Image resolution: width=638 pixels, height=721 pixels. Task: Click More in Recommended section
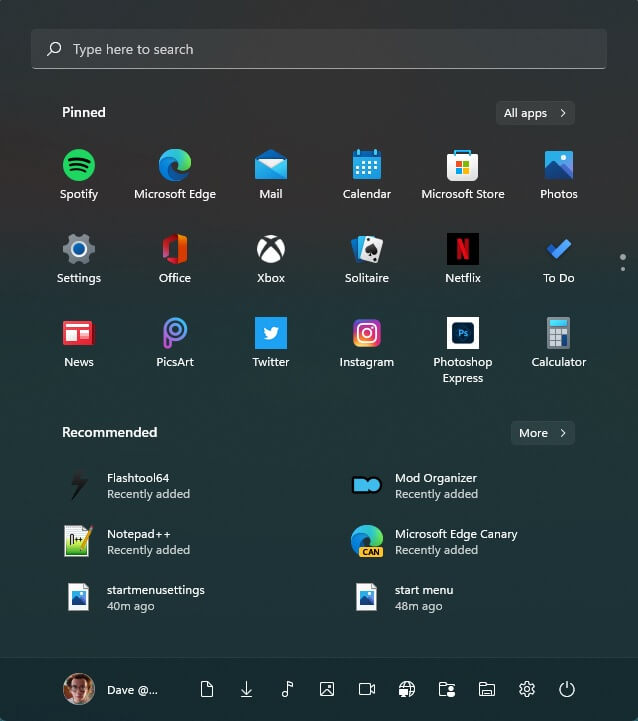[543, 433]
